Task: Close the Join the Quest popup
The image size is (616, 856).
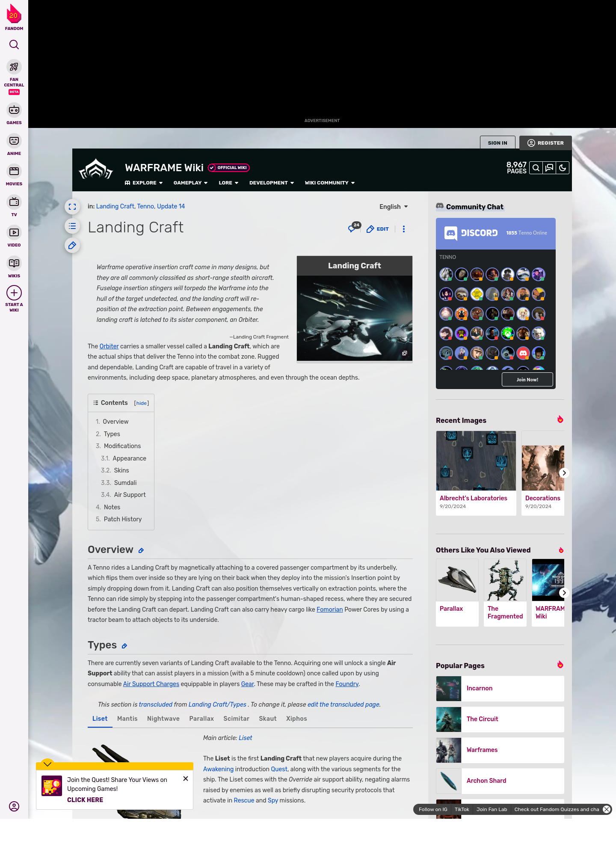Action: [186, 779]
